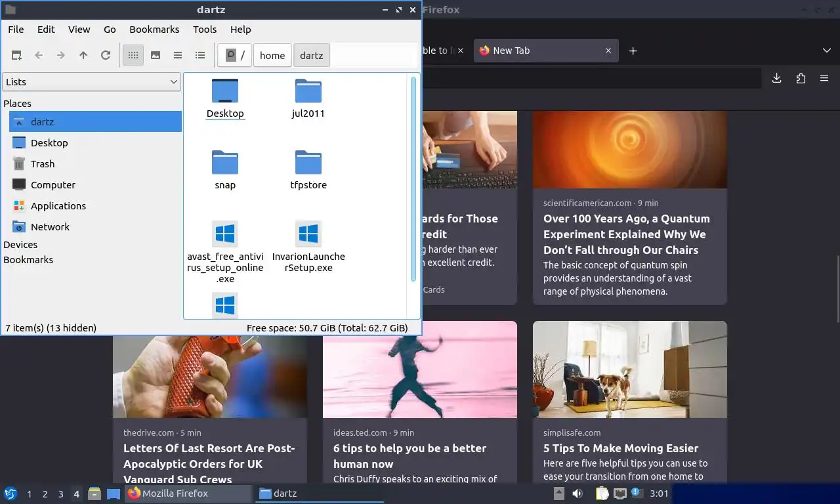Open 'Letters Of Last Resort' article
This screenshot has height=504, width=840.
209,463
